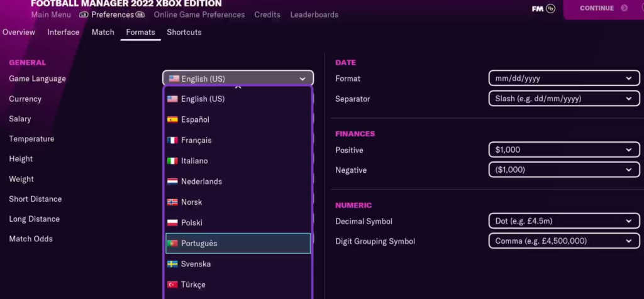Select the highlighted Português option
This screenshot has height=299, width=644.
pyautogui.click(x=238, y=243)
